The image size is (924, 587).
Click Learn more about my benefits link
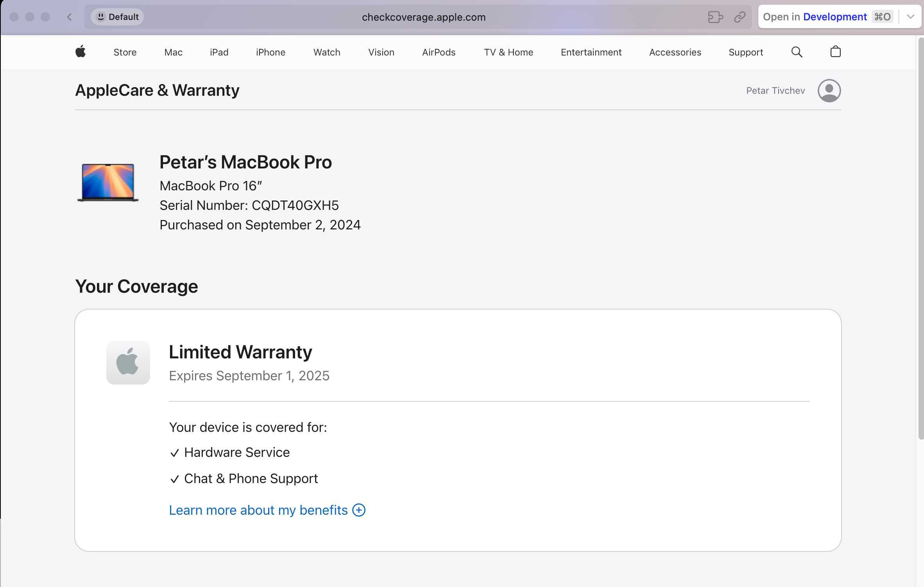[x=258, y=510]
